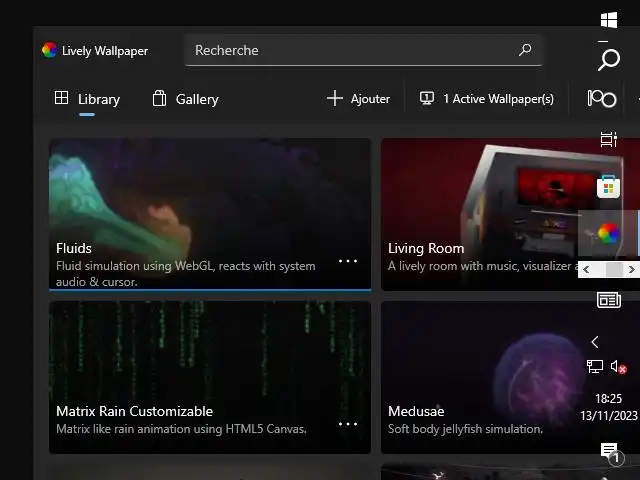Switch to the Library tab
This screenshot has height=480, width=640.
coord(87,99)
